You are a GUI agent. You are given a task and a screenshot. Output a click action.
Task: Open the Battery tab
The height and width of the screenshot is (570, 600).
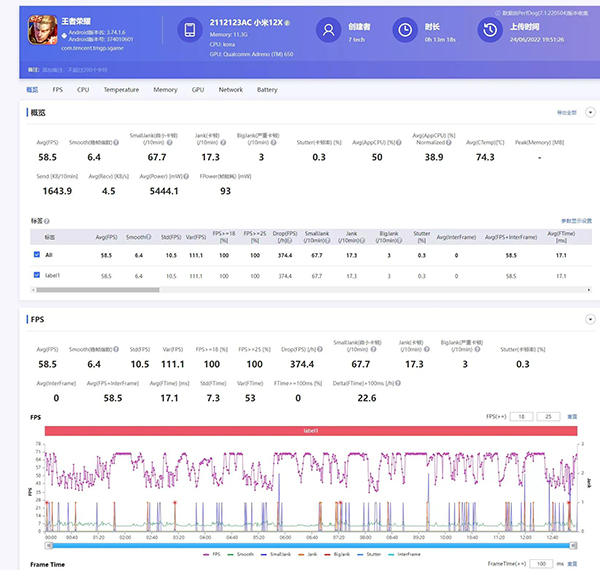(x=267, y=90)
